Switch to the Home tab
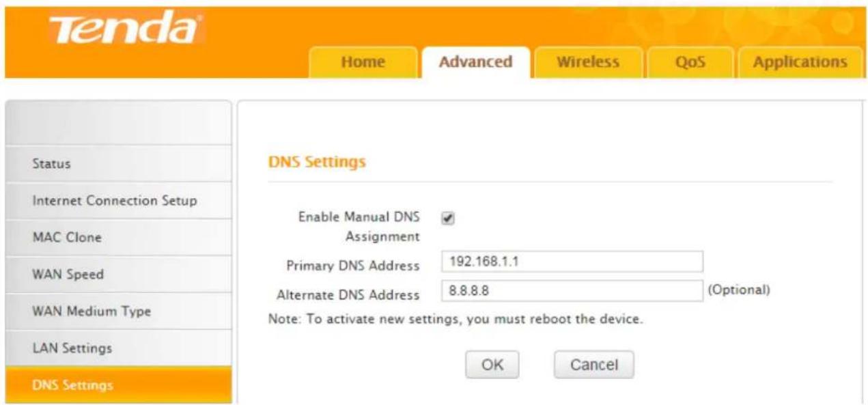The width and height of the screenshot is (868, 405). pyautogui.click(x=363, y=62)
